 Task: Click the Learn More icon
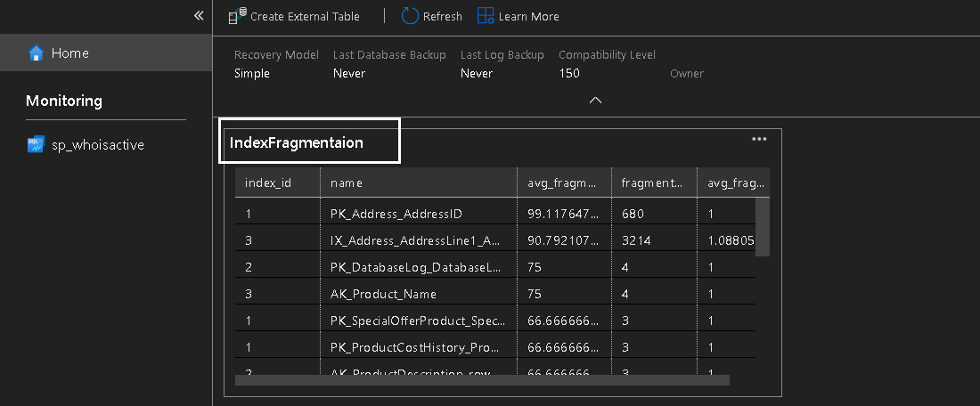[x=486, y=16]
